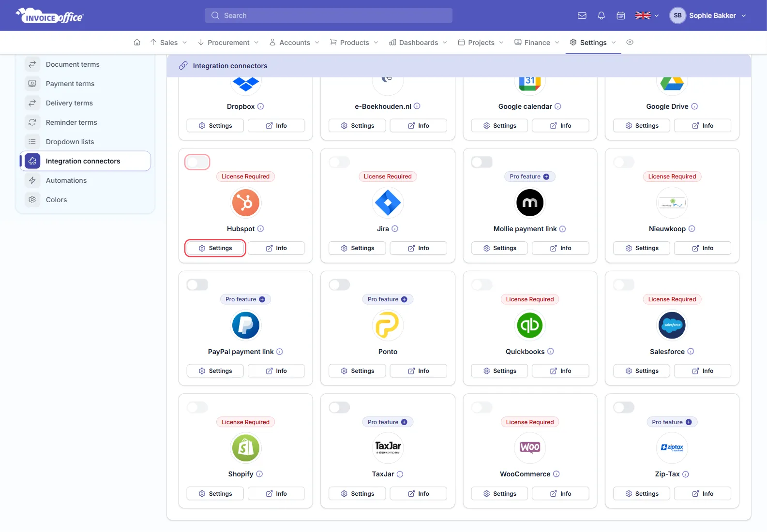
Task: Show info tooltip next to Hubspot name
Action: point(261,229)
